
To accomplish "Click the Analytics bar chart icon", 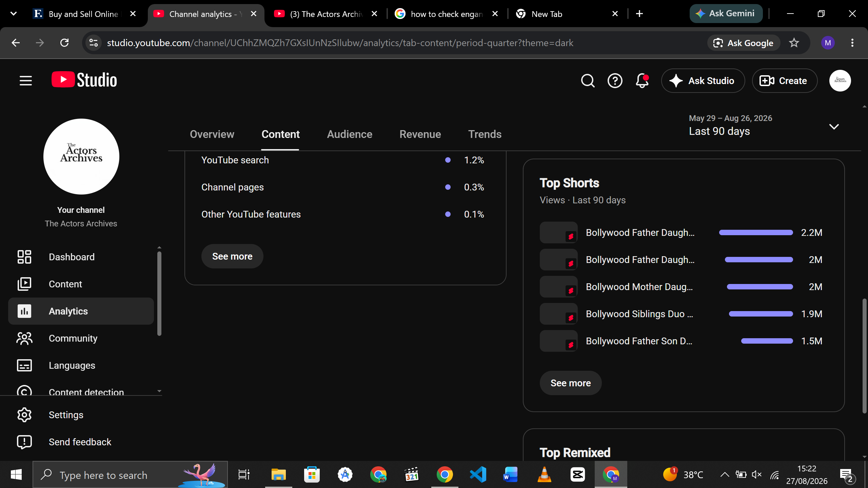I will point(24,311).
